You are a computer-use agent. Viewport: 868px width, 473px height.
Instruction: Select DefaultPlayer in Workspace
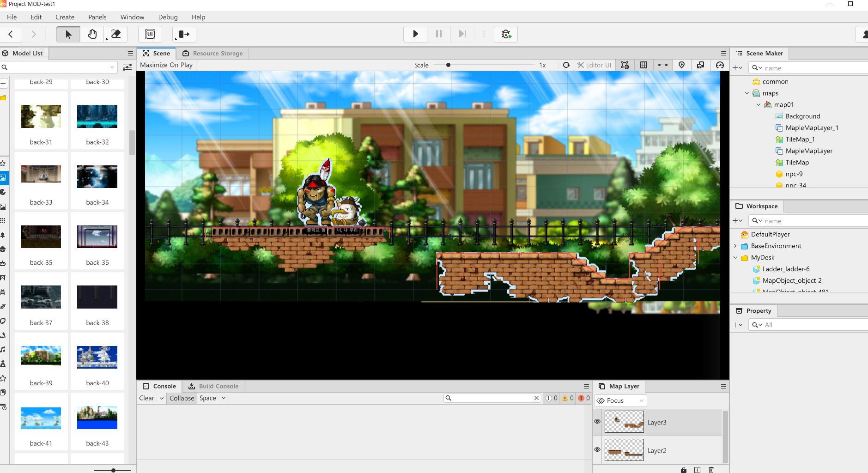770,235
